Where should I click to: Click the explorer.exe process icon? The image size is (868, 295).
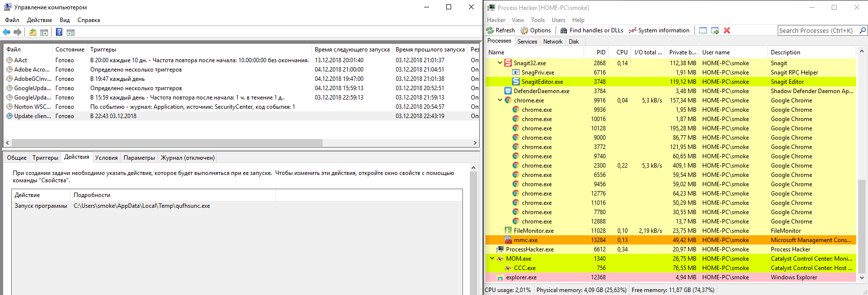point(500,277)
